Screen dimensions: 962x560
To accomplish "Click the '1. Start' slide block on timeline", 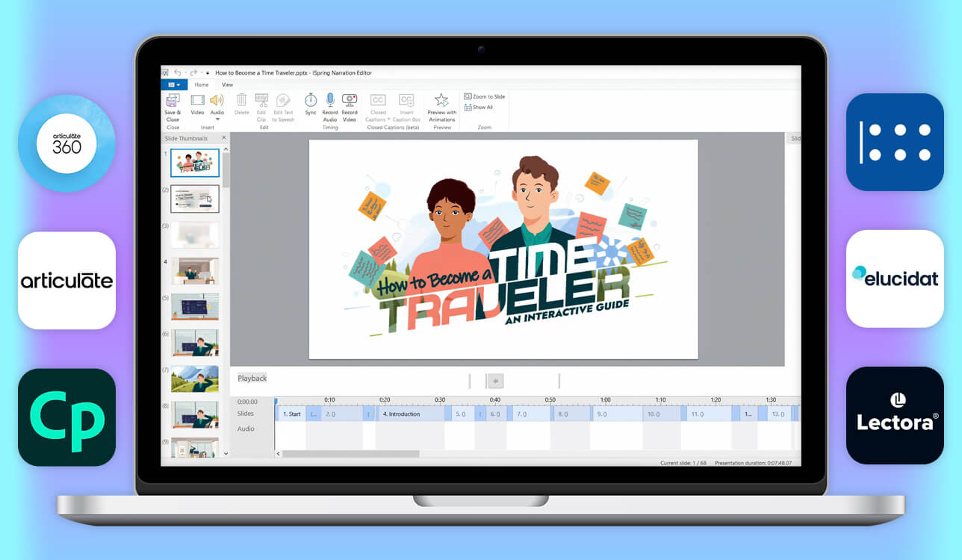I will click(x=291, y=414).
